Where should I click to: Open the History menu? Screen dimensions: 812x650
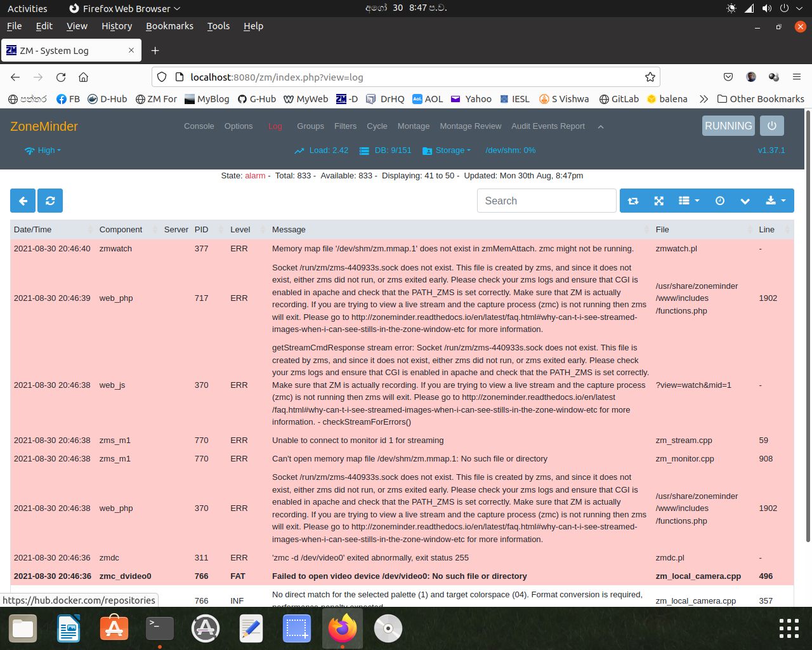point(117,26)
